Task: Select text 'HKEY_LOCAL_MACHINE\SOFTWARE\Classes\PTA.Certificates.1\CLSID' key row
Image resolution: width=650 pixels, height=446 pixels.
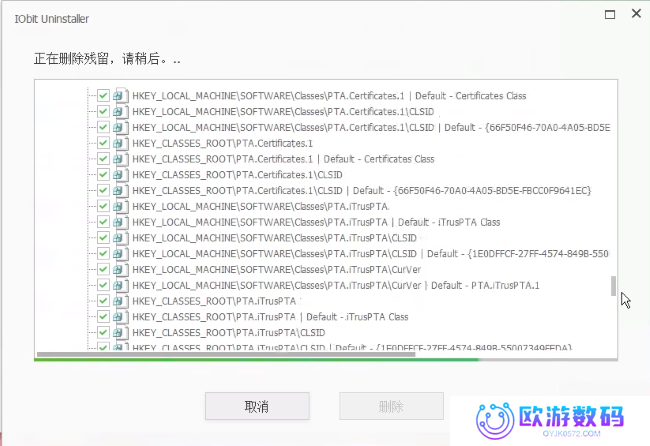Action: click(x=283, y=112)
